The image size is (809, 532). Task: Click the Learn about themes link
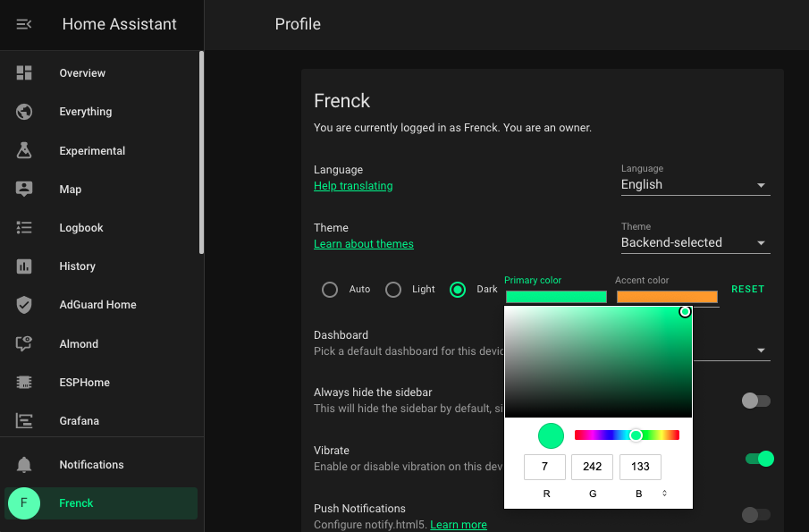(x=363, y=243)
